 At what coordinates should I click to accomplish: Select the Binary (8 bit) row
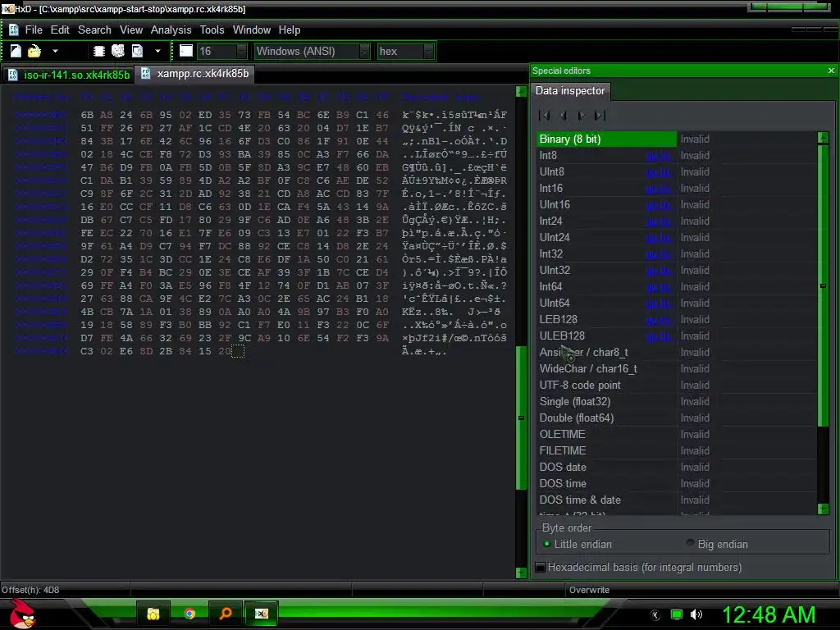(x=676, y=139)
